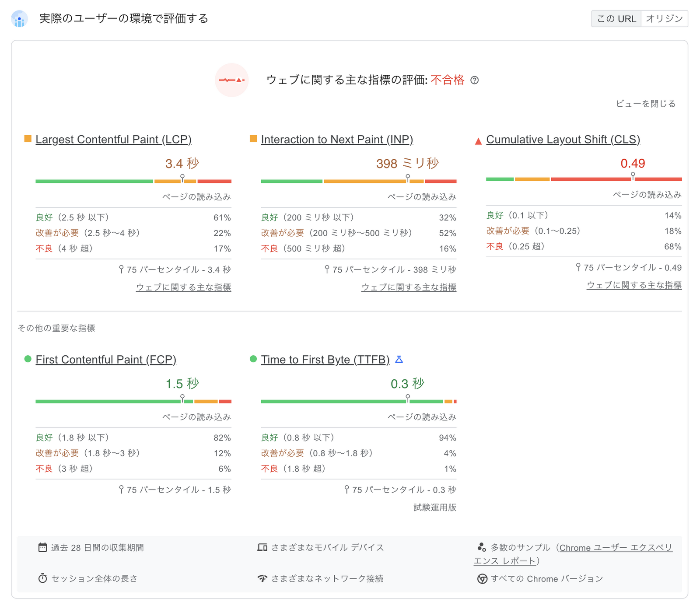
Task: Click ウェブに関する主な指標 link under LCP
Action: click(183, 287)
